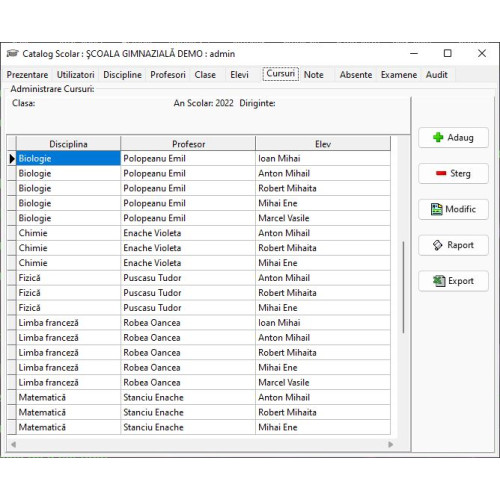Click the Raport tag icon
This screenshot has height=500, width=500.
pyautogui.click(x=437, y=245)
